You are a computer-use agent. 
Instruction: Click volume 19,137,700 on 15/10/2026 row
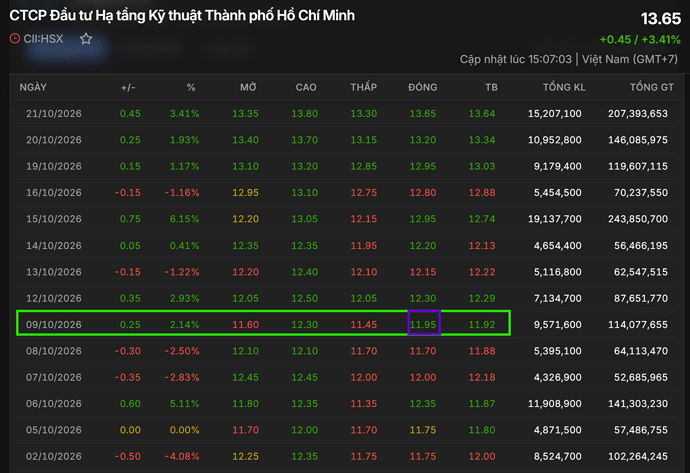554,219
